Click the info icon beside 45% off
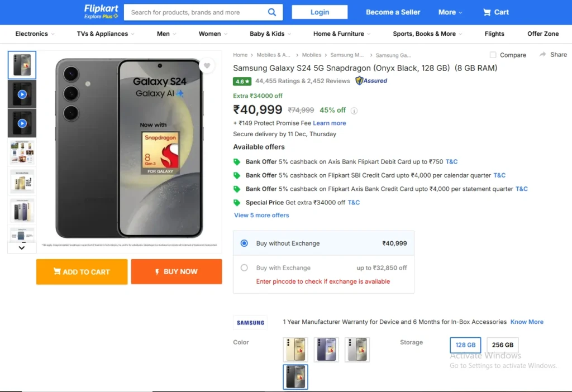 (354, 111)
